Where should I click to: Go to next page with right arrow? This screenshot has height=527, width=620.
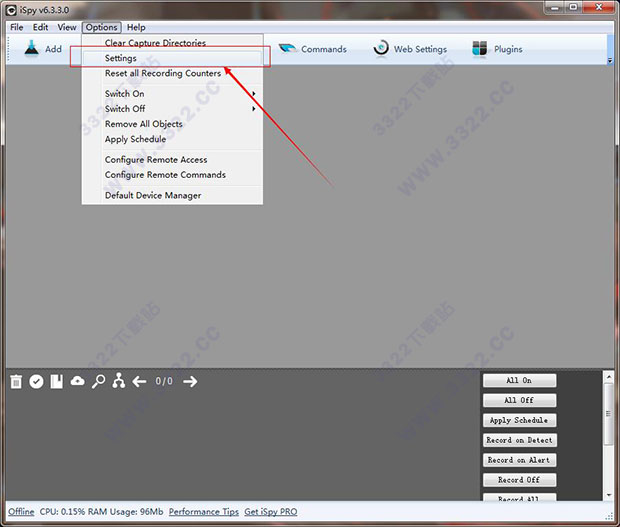(190, 382)
